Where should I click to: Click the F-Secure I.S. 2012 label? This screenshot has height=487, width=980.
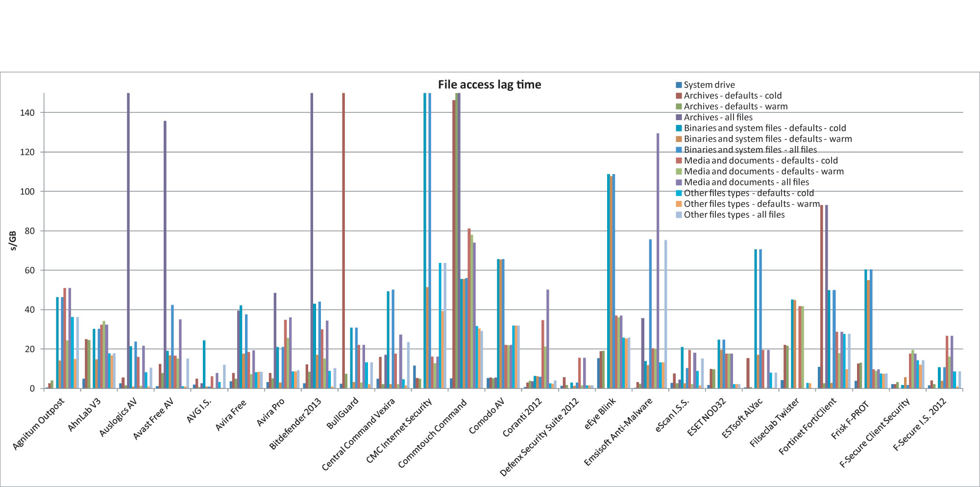920,424
